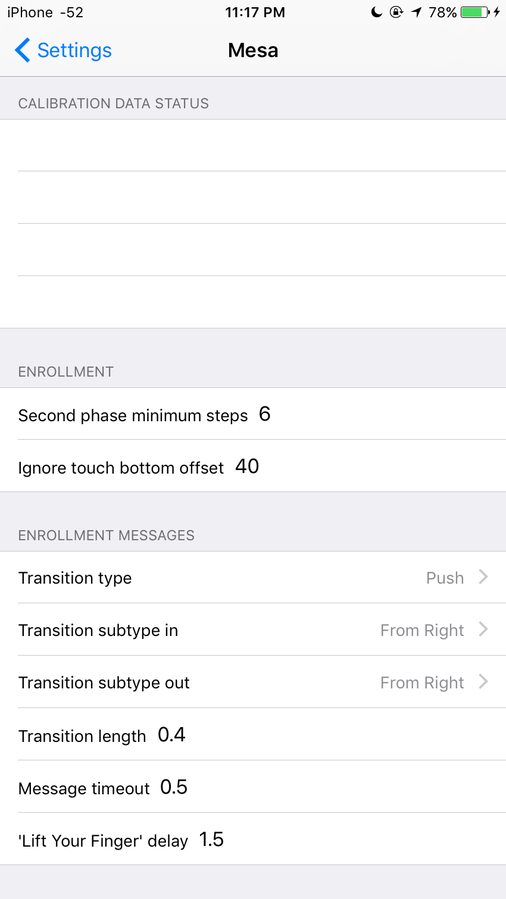Tap the 11:17 PM clock in status bar

tap(255, 13)
